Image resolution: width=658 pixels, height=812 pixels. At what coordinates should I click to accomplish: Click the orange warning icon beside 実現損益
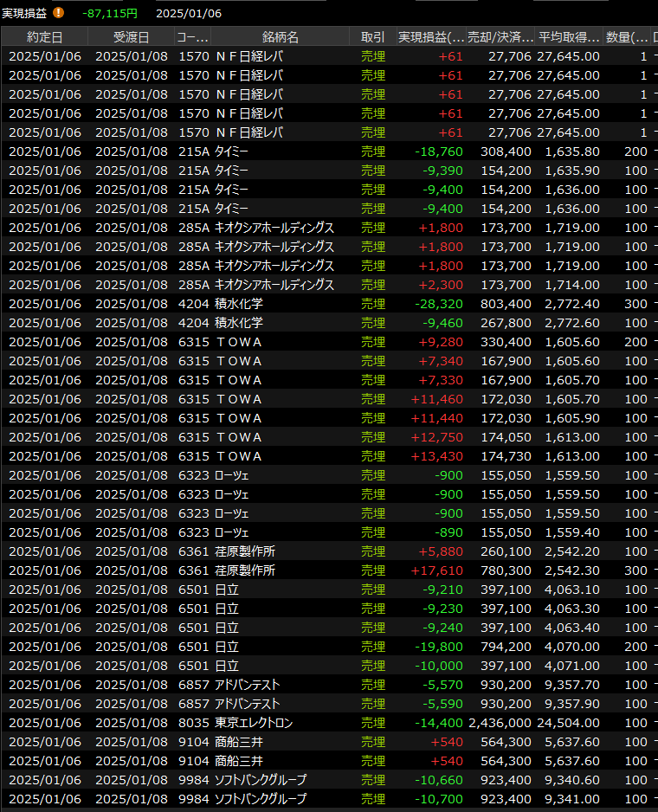click(x=59, y=13)
